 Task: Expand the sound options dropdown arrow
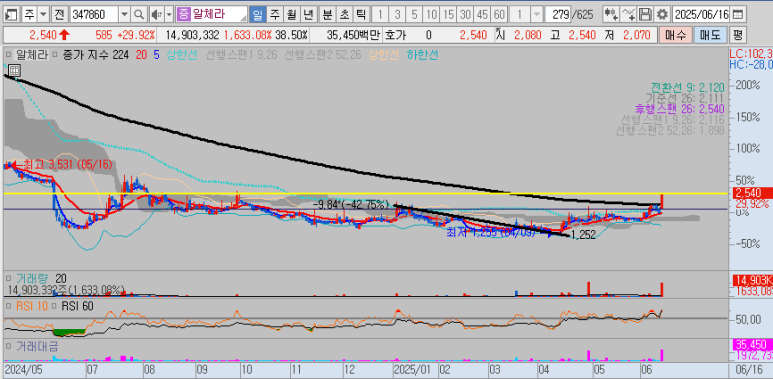click(x=169, y=14)
